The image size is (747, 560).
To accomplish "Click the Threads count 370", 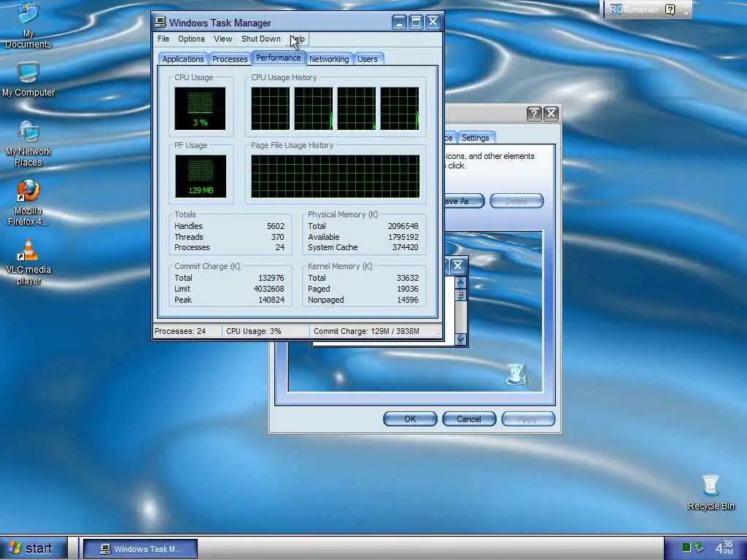I will click(277, 237).
